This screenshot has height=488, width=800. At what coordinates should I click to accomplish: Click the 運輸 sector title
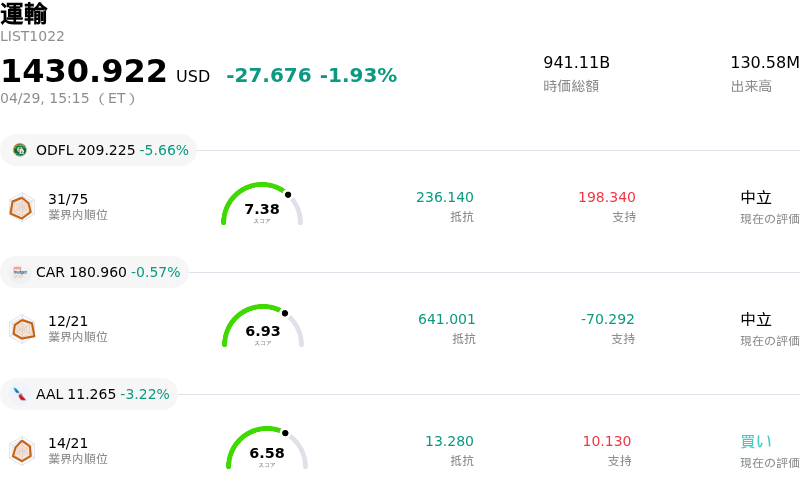coord(24,14)
